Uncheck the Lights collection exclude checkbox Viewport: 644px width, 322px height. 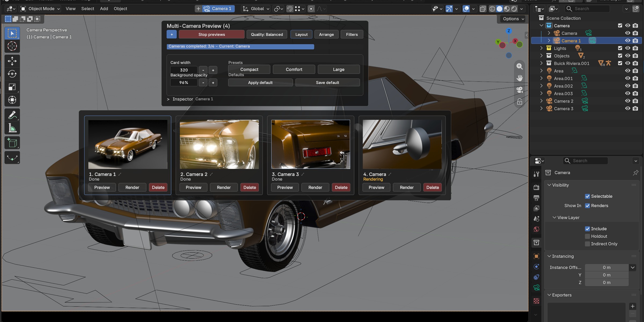[620, 48]
